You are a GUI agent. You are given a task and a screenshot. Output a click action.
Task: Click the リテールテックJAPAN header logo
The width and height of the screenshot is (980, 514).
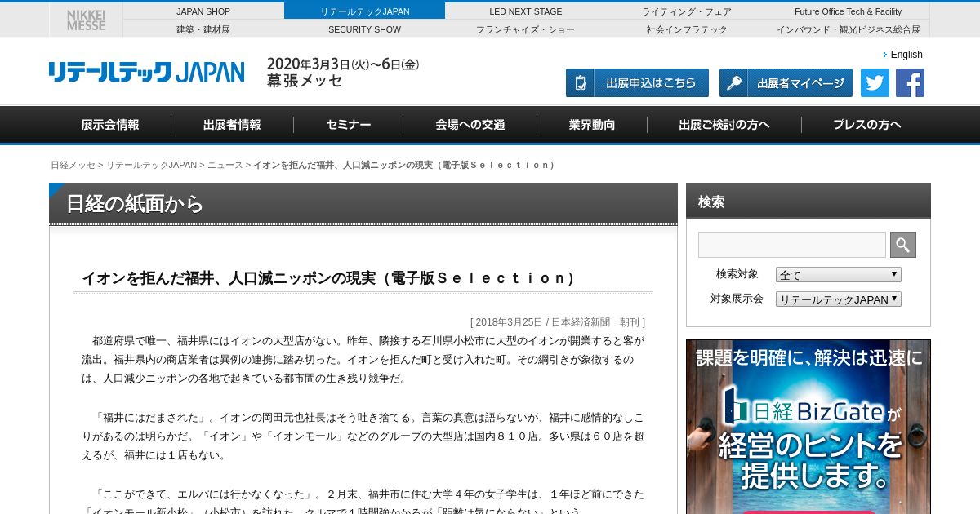coord(146,72)
